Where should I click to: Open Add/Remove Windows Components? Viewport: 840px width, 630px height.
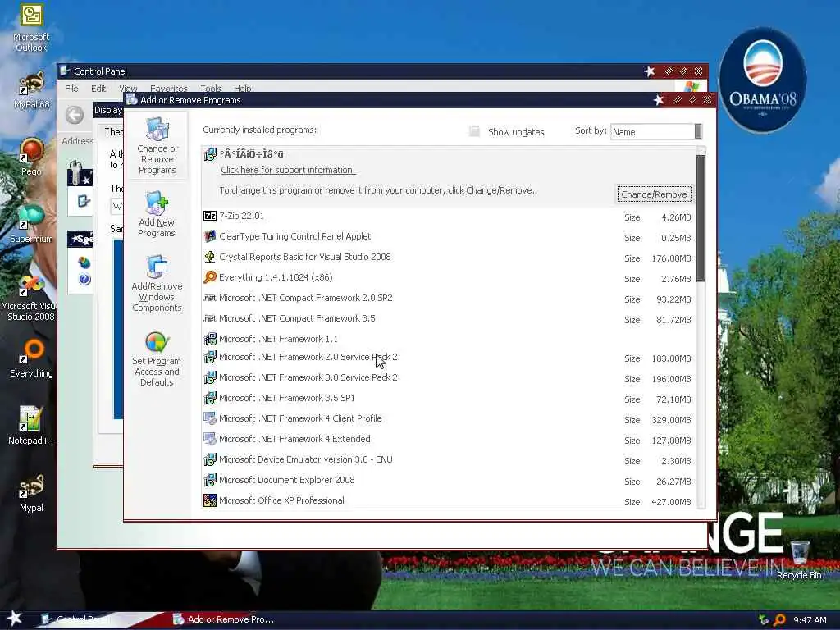(x=157, y=284)
